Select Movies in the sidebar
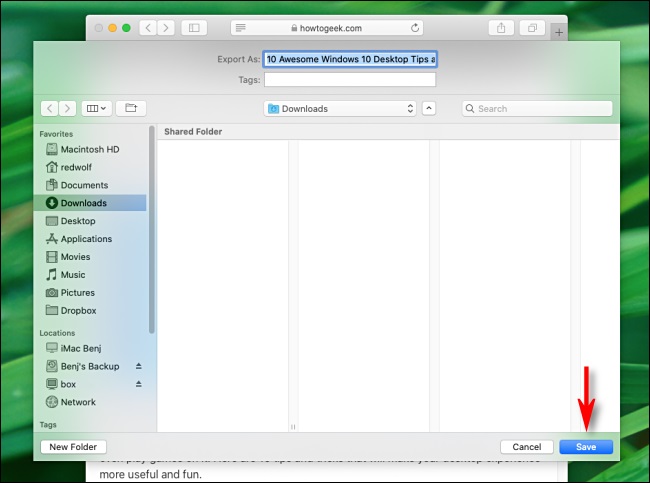Screen dimensions: 650x483 pos(90,257)
